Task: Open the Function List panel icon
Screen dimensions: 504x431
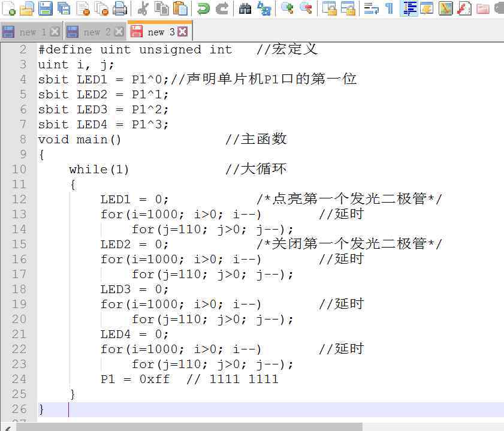Action: [x=464, y=8]
